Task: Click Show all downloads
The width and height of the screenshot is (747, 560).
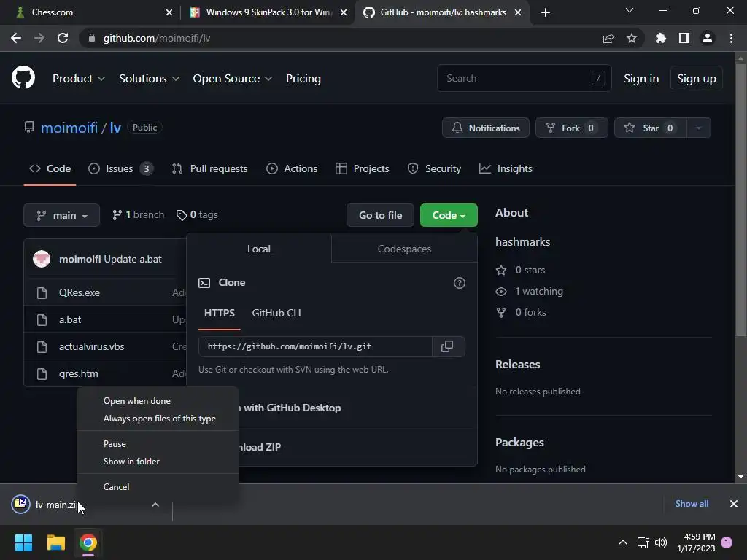Action: click(692, 504)
